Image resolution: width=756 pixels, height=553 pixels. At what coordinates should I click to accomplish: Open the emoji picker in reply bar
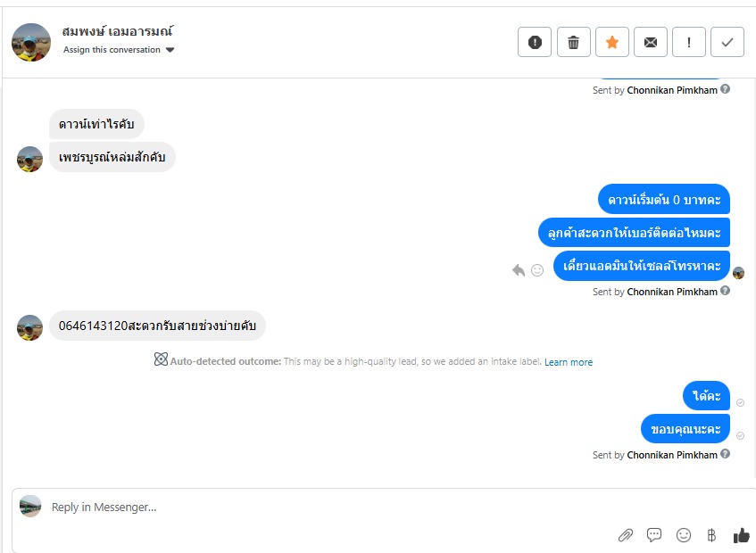[684, 535]
